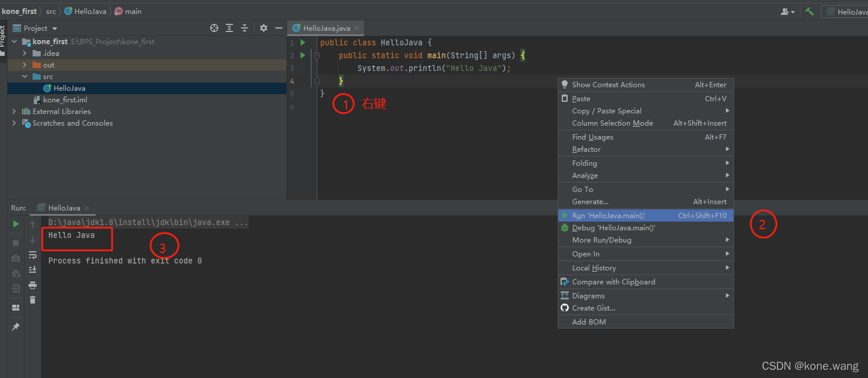This screenshot has width=868, height=378.
Task: Choose Compare with Clipboard
Action: [x=646, y=282]
